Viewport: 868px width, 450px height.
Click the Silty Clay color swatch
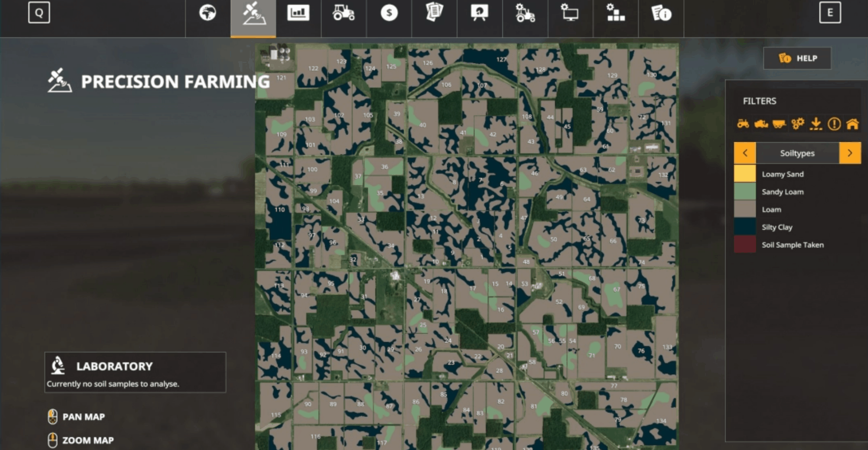745,227
